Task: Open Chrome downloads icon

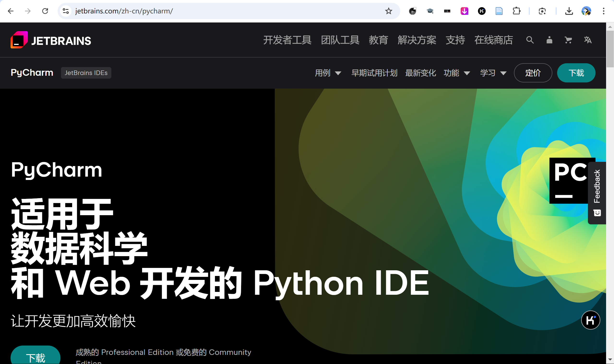Action: tap(569, 11)
